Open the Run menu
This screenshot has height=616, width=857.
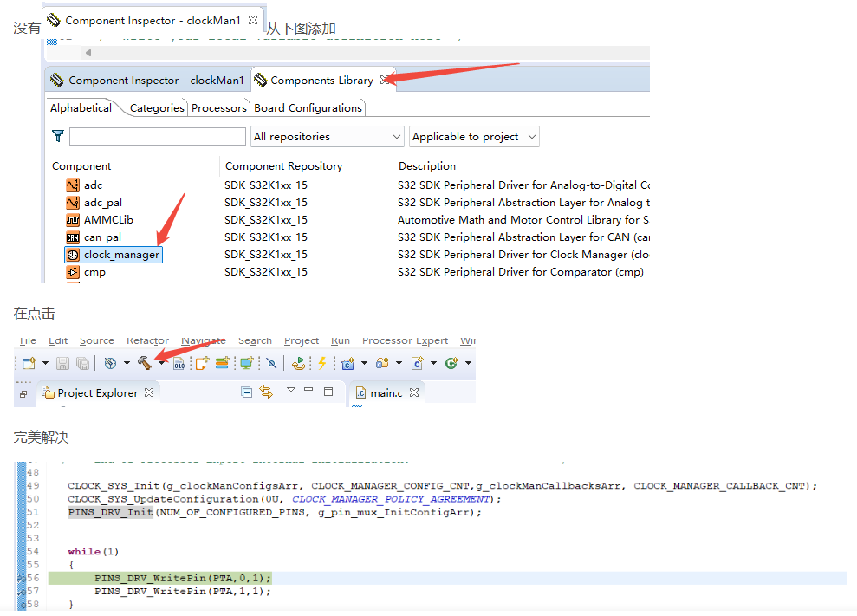point(340,340)
